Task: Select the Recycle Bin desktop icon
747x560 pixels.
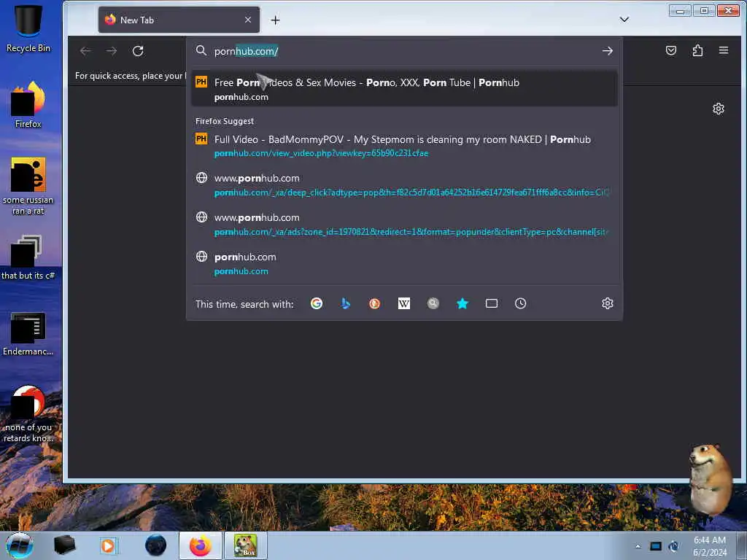Action: 28,28
